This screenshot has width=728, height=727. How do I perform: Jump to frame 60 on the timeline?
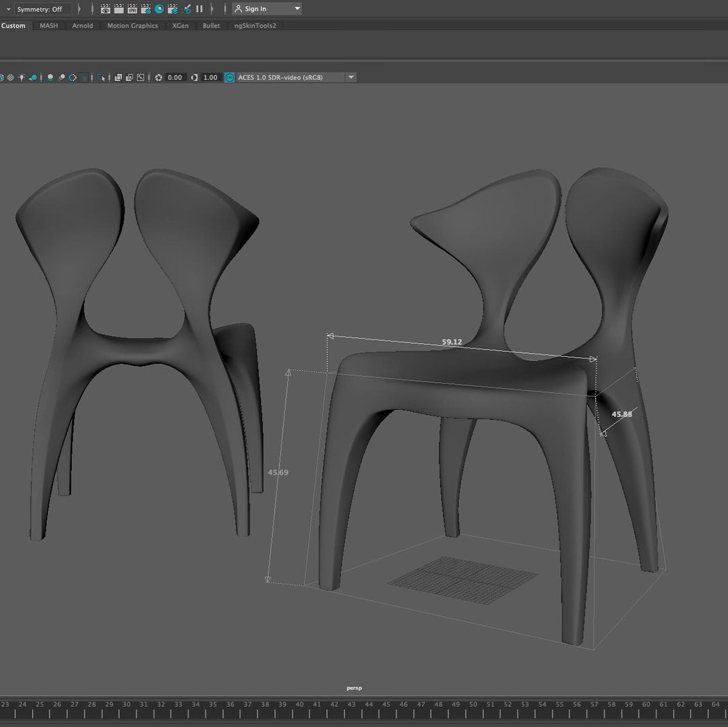pos(646,704)
